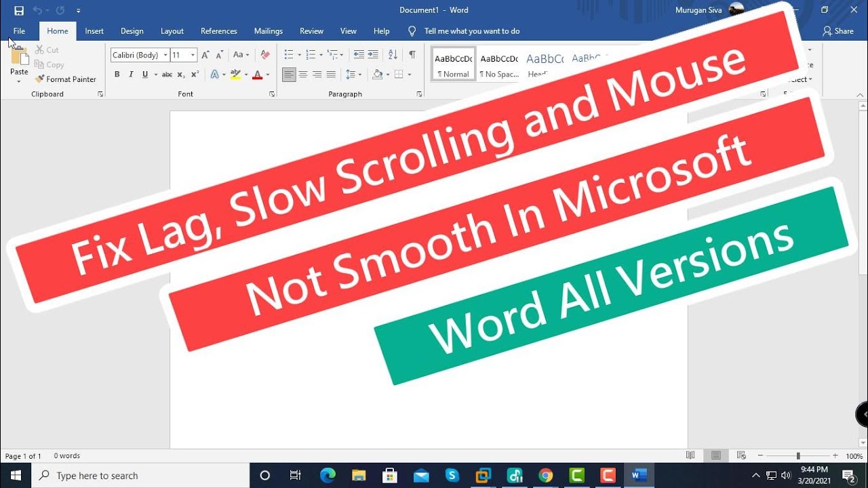Switch to the Review tab
868x488 pixels.
point(311,31)
